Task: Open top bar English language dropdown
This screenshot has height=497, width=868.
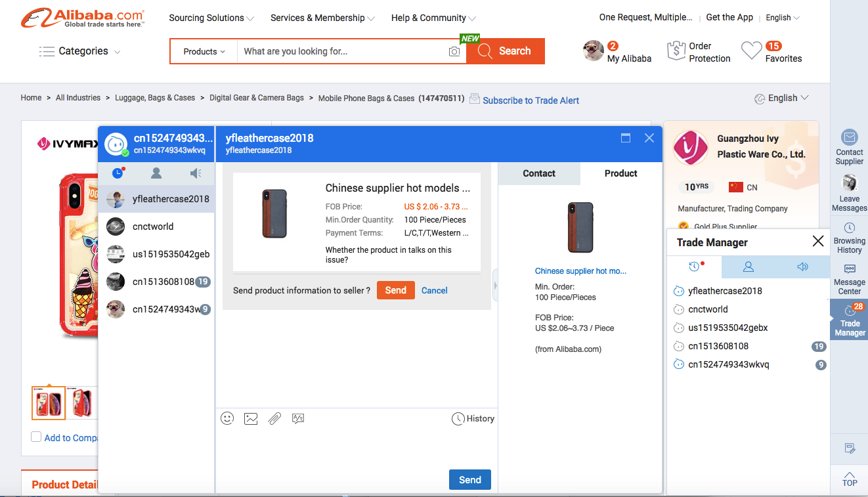Action: click(783, 18)
